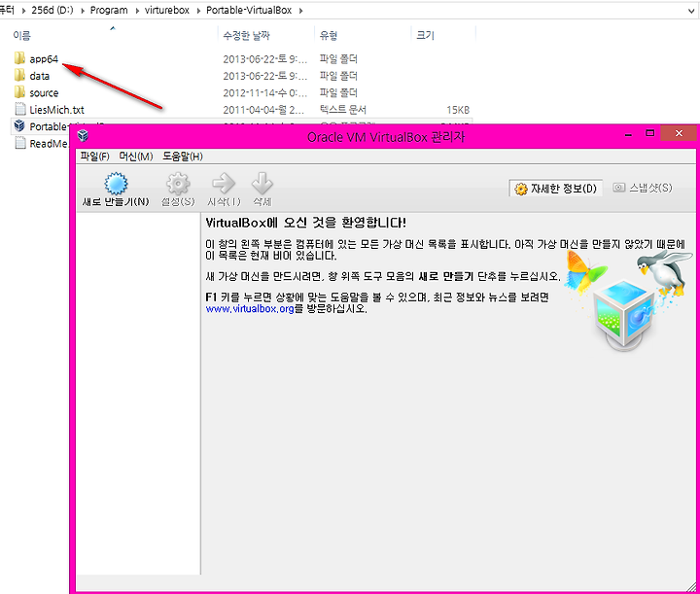Expand chevron between Program and virturebox

pos(137,11)
